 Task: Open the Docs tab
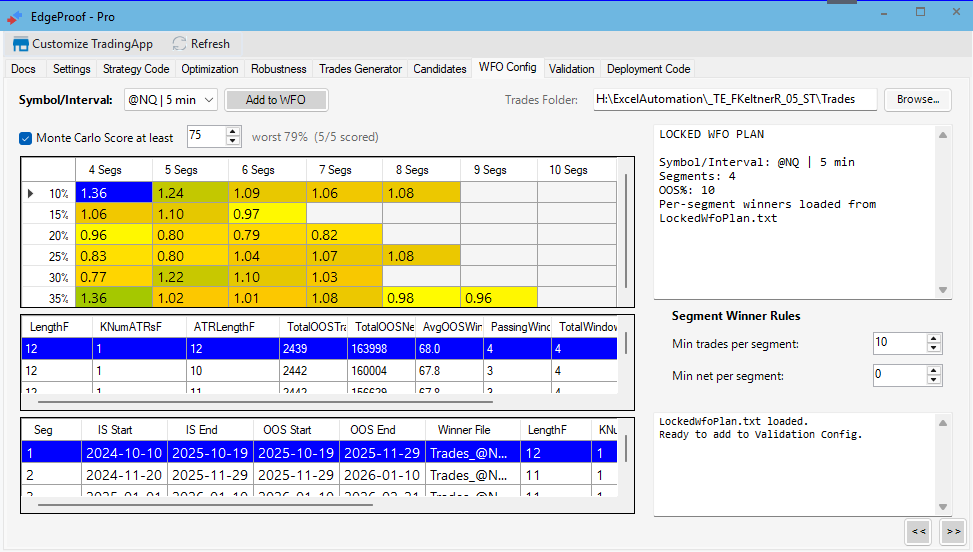(x=24, y=69)
